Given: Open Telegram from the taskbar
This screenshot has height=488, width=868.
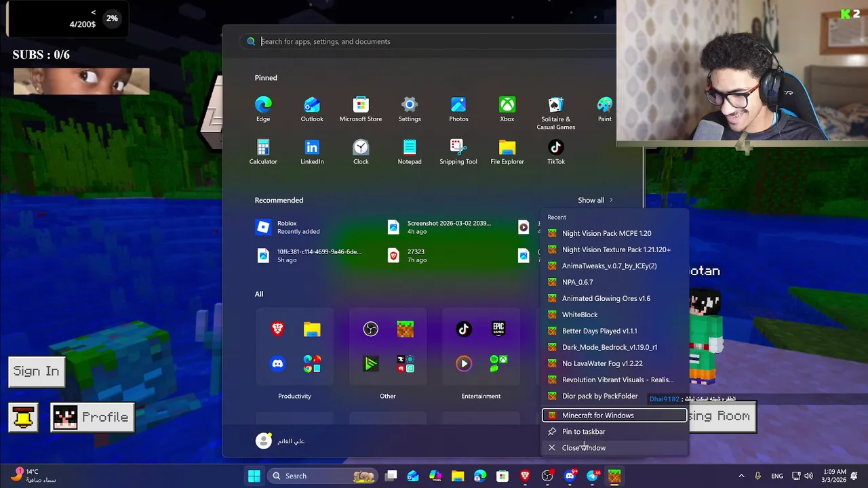Looking at the screenshot, I should [592, 476].
